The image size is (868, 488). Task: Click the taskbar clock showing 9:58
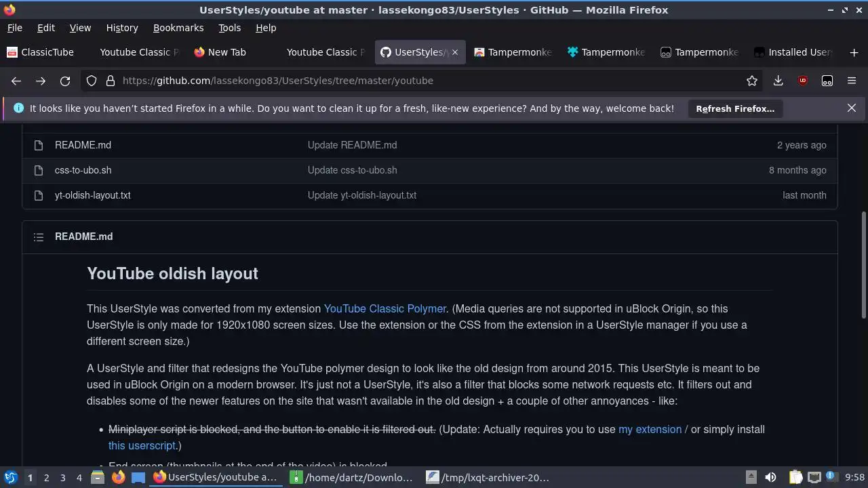[x=854, y=477]
